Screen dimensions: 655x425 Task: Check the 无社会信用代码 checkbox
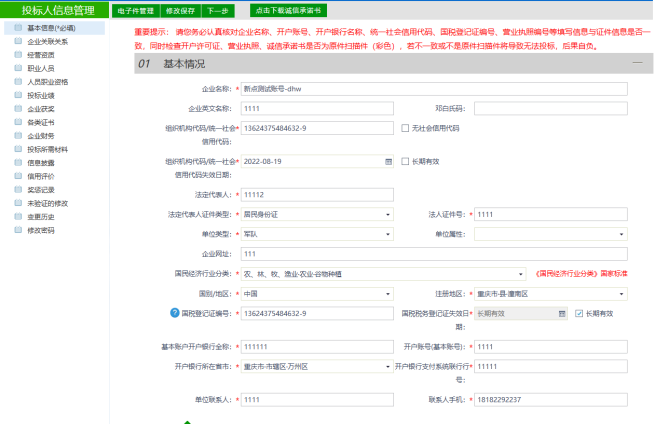click(405, 128)
